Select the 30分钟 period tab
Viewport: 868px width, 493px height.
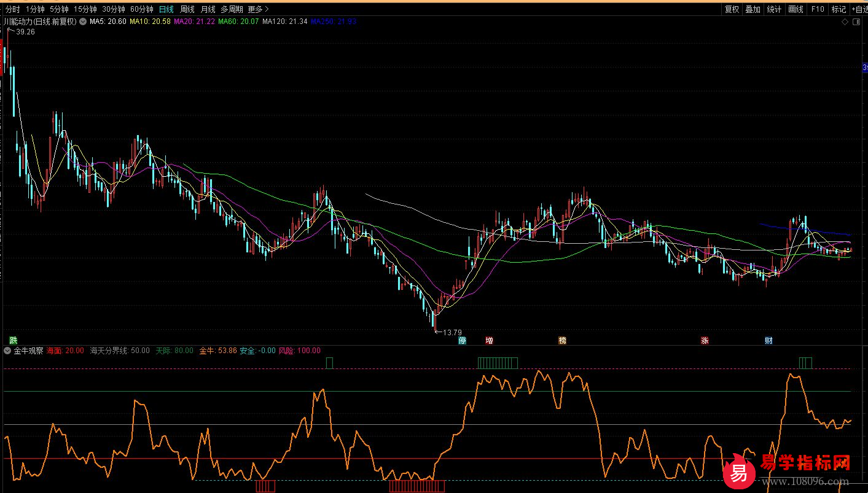coord(113,9)
